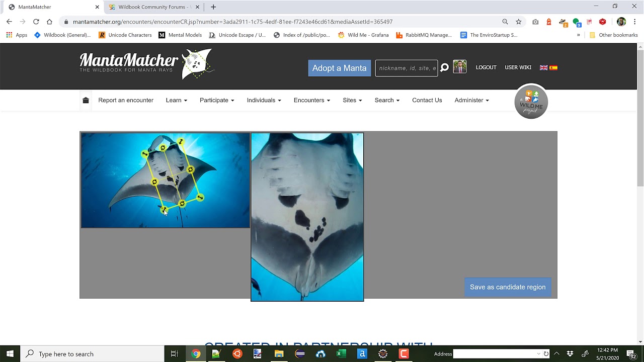This screenshot has width=644, height=362.
Task: Expand the Participate dropdown menu
Action: tap(217, 100)
